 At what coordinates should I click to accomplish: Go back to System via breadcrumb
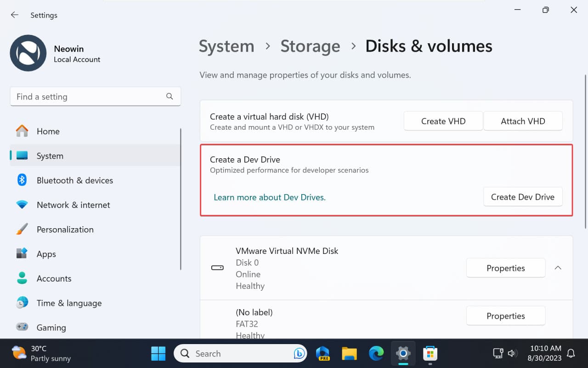226,46
